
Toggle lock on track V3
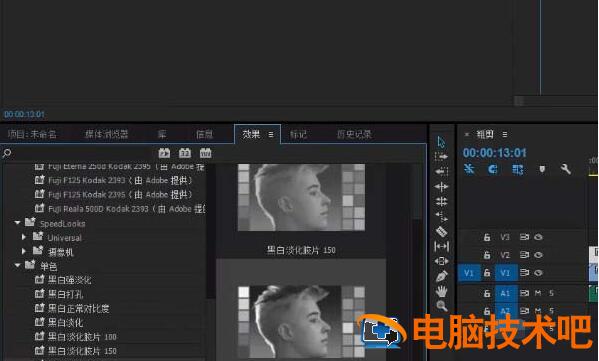pos(487,237)
